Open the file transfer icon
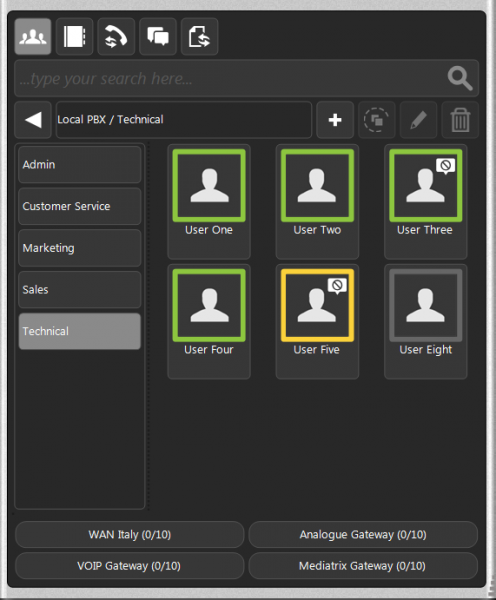 tap(199, 37)
